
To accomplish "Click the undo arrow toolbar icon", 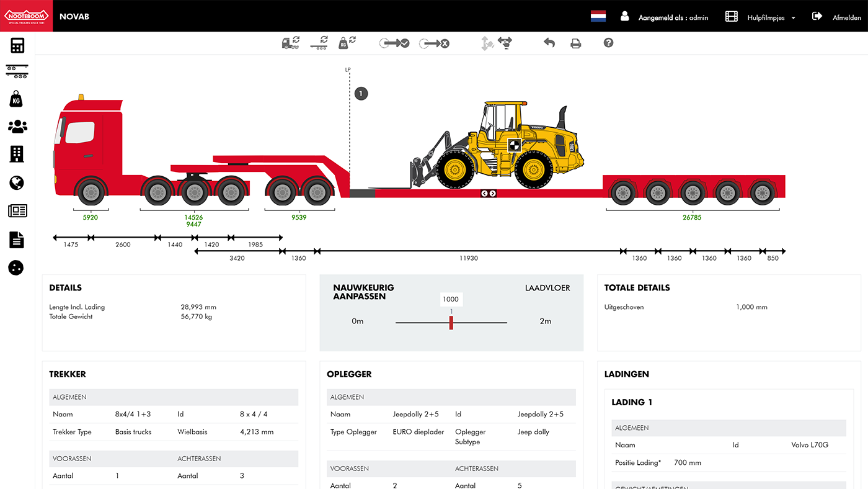I will tap(549, 43).
